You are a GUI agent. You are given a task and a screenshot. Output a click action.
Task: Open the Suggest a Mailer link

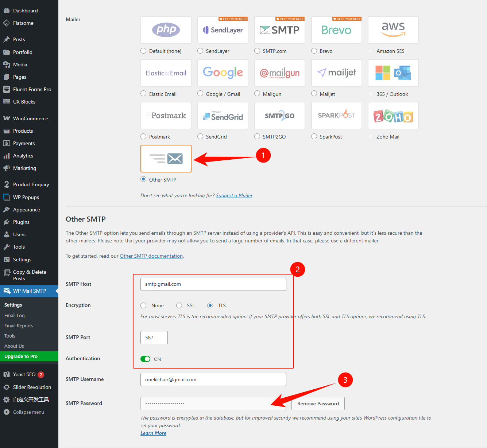point(234,195)
